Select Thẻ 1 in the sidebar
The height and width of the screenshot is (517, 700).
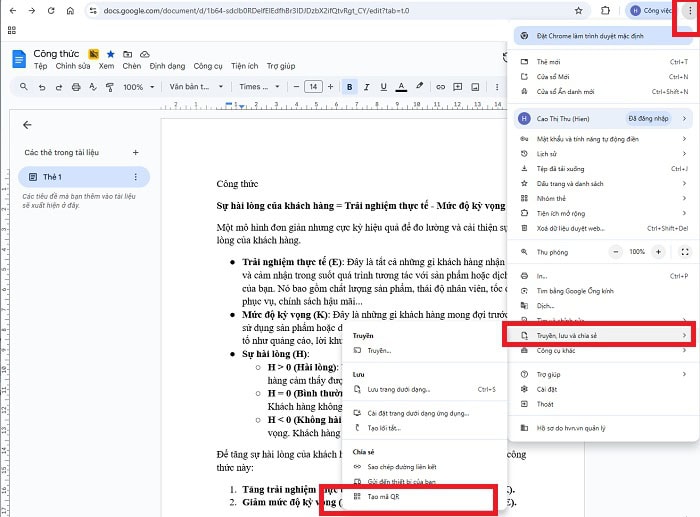click(x=84, y=177)
